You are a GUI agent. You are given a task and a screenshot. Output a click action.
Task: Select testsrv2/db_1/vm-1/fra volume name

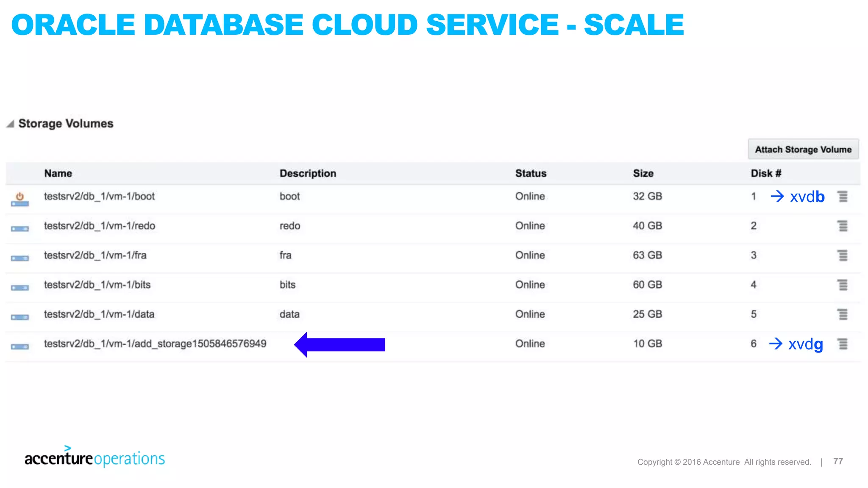coord(95,255)
